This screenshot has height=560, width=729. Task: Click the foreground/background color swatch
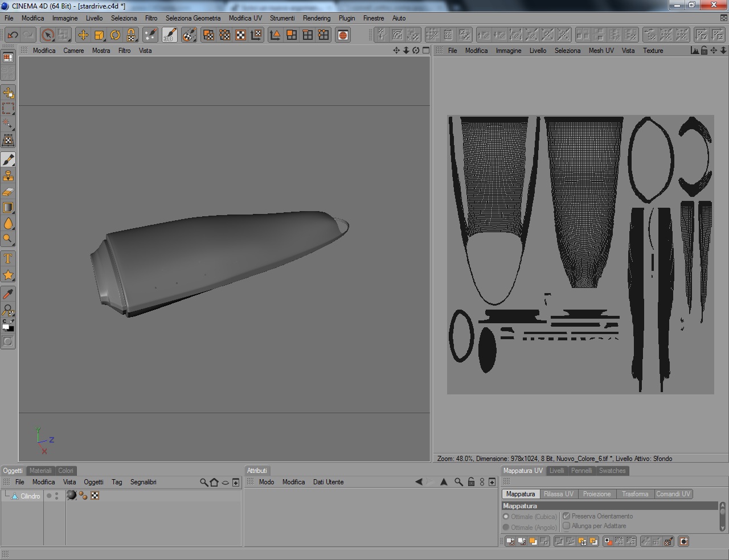8,327
